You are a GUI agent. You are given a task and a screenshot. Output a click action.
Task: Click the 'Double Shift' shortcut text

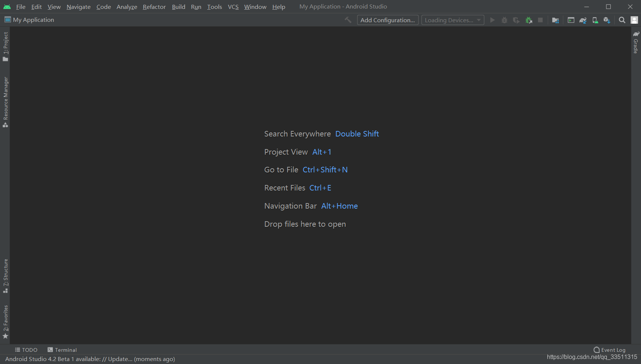click(x=357, y=134)
